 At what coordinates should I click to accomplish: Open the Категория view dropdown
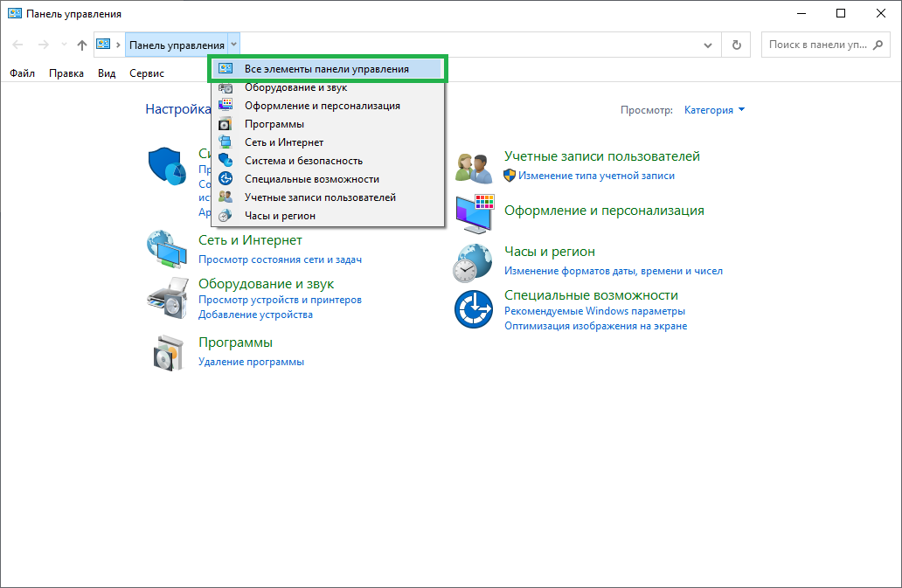714,110
